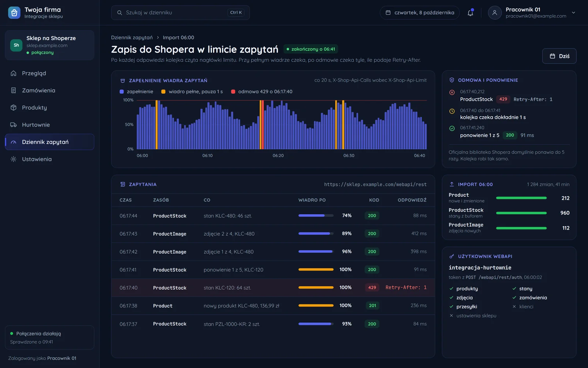This screenshot has width=588, height=368.
Task: Open Hurtownie in the sidebar
Action: point(50,125)
